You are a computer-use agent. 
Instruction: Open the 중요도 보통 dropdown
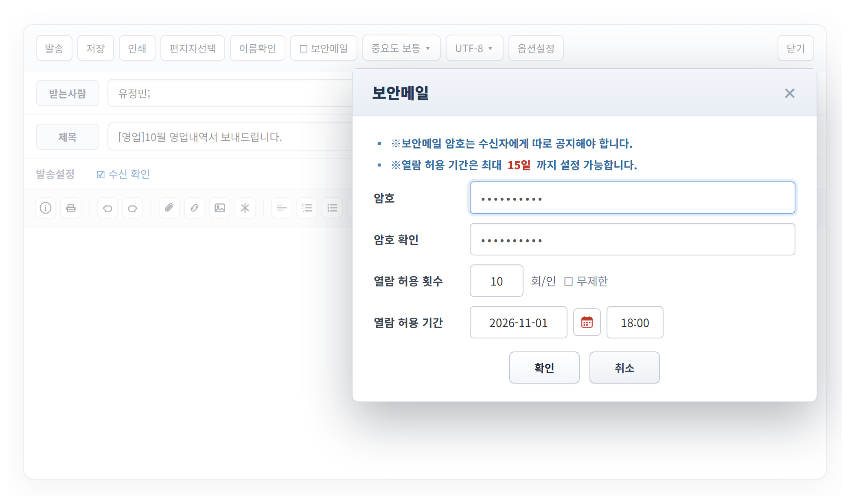tap(401, 48)
